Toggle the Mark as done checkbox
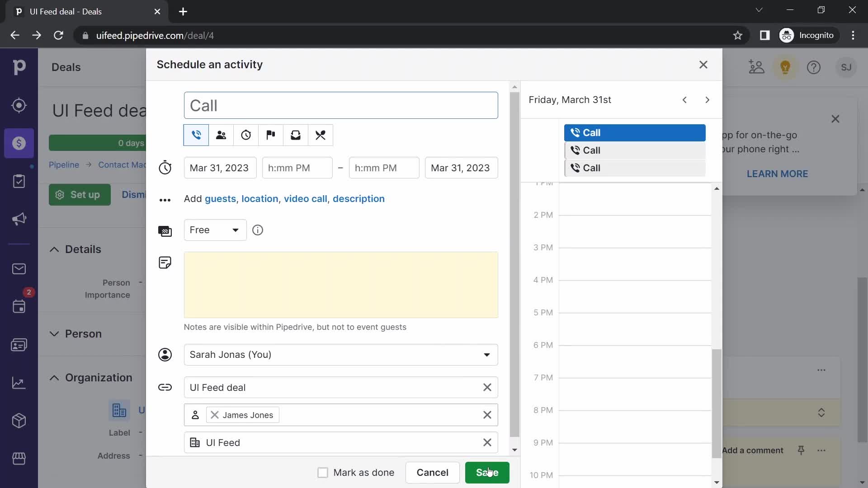 322,472
